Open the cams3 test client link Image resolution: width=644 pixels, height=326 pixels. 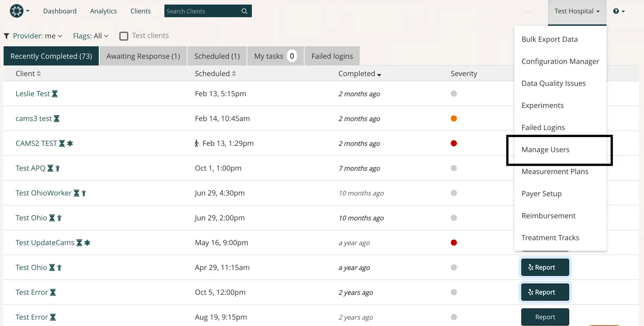click(x=33, y=118)
